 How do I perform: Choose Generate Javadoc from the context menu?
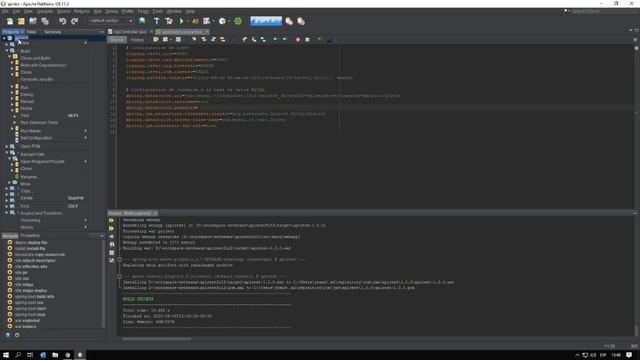click(x=37, y=79)
